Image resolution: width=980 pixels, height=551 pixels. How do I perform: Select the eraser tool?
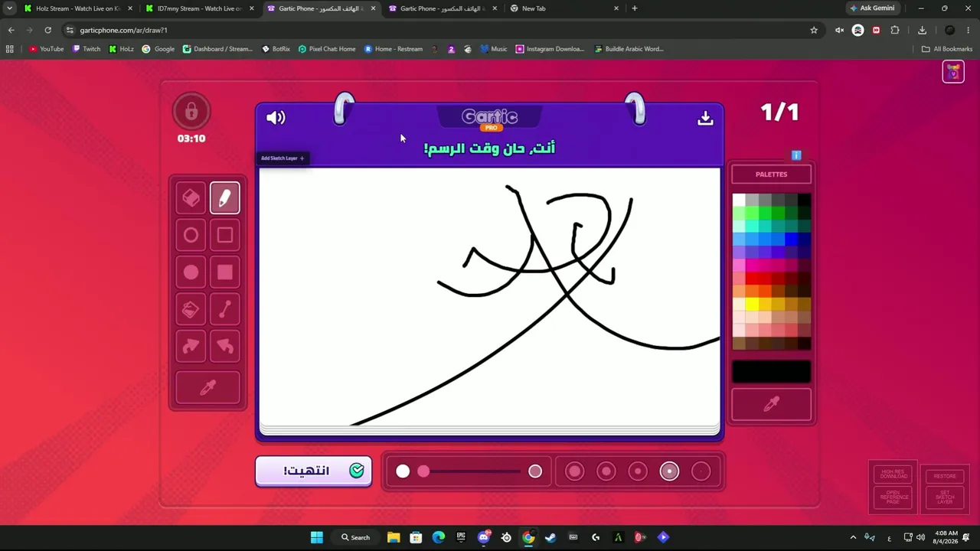click(191, 198)
